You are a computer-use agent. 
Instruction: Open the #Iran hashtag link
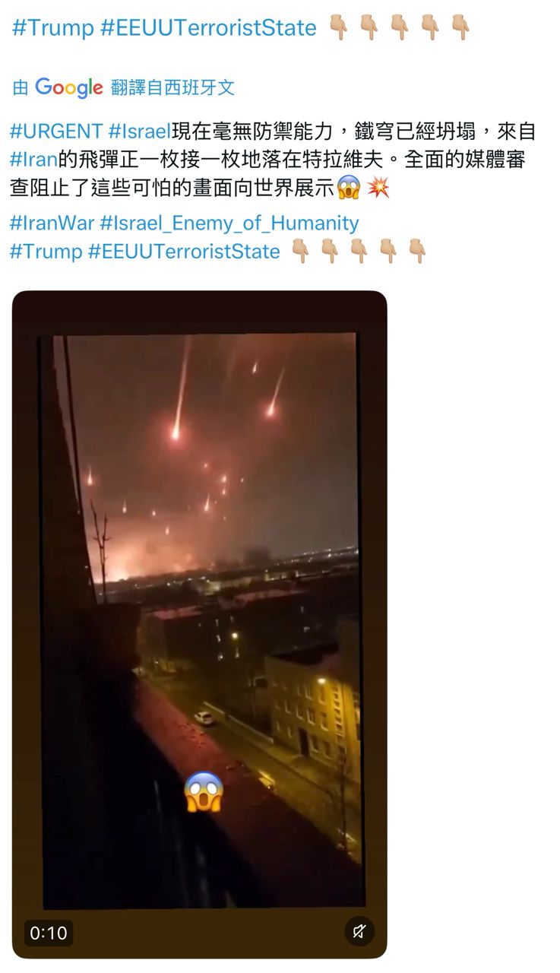tap(33, 160)
